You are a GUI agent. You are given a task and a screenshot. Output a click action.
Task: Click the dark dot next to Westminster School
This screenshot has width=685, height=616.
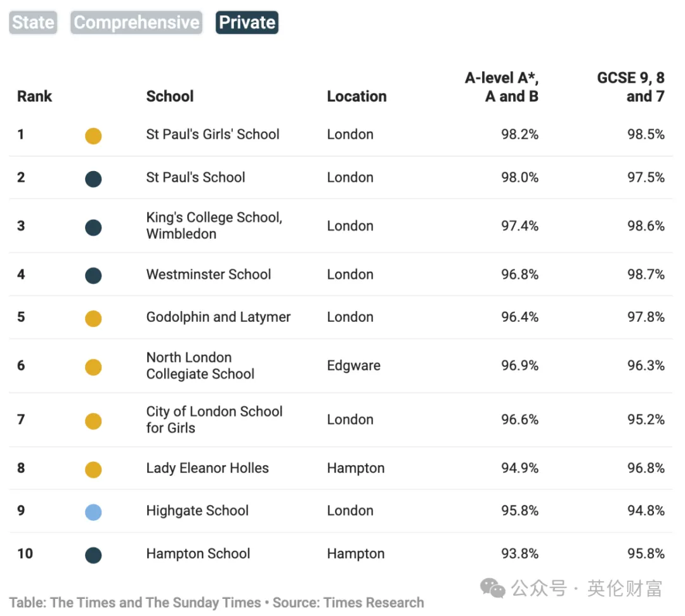(93, 276)
